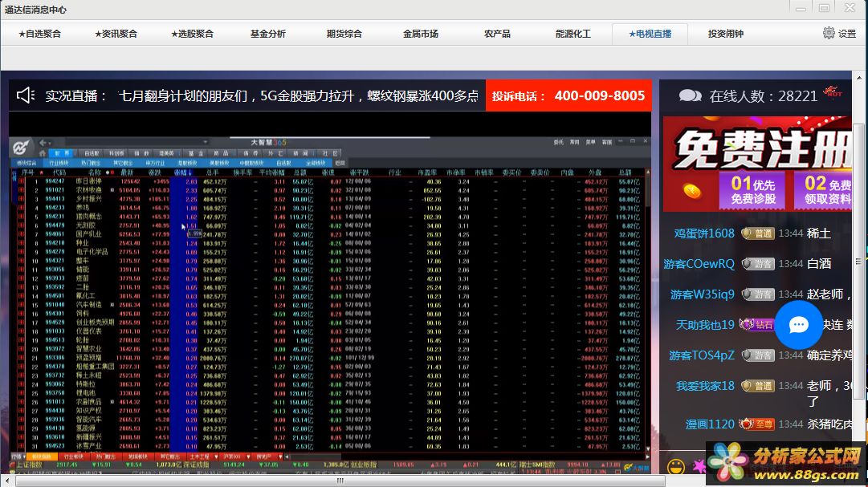This screenshot has width=868, height=487.
Task: Click the HOT badge icon
Action: 832,92
